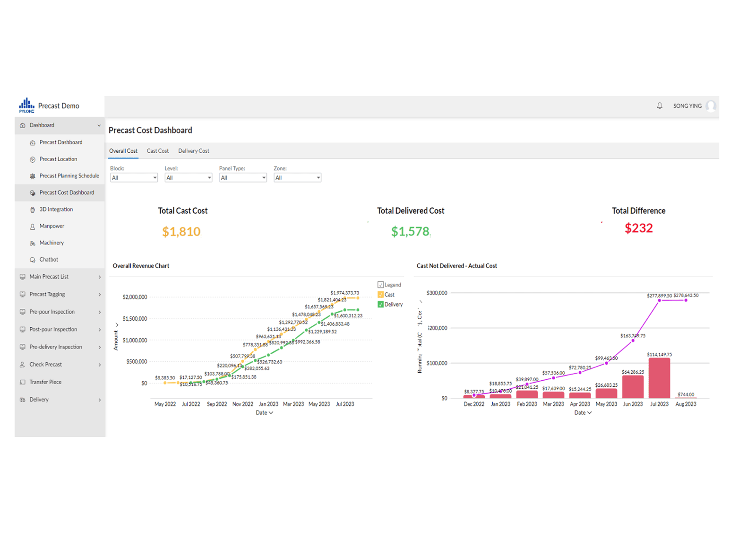Image resolution: width=756 pixels, height=533 pixels.
Task: Expand the Pre-delivery Inspection chevron
Action: pos(100,347)
